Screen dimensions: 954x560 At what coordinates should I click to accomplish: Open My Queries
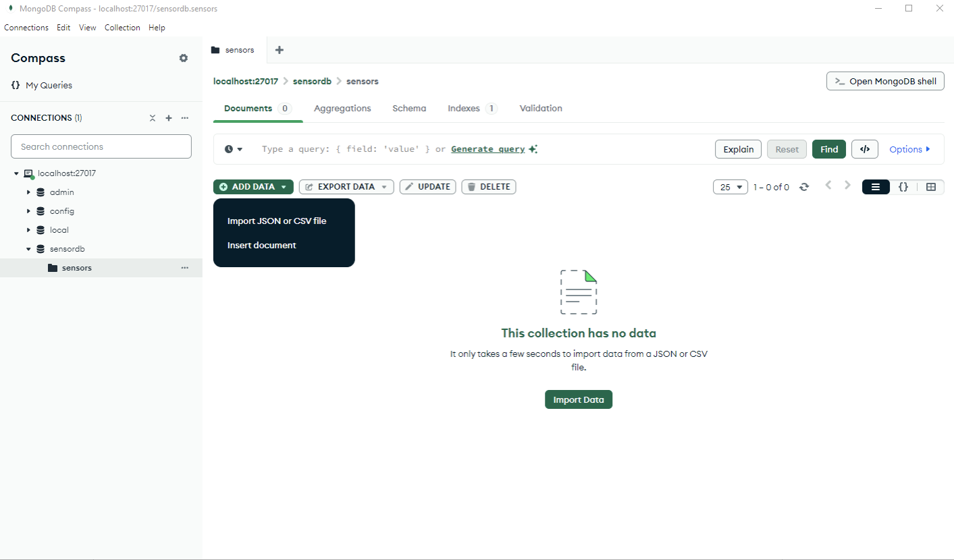[x=49, y=85]
